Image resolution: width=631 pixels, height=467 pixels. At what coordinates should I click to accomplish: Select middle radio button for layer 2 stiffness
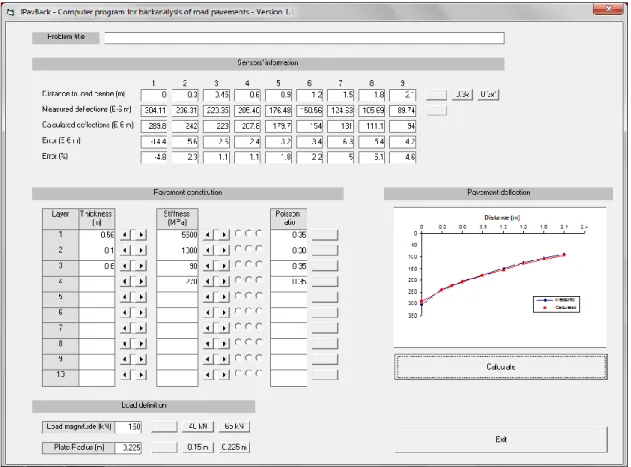coord(248,249)
